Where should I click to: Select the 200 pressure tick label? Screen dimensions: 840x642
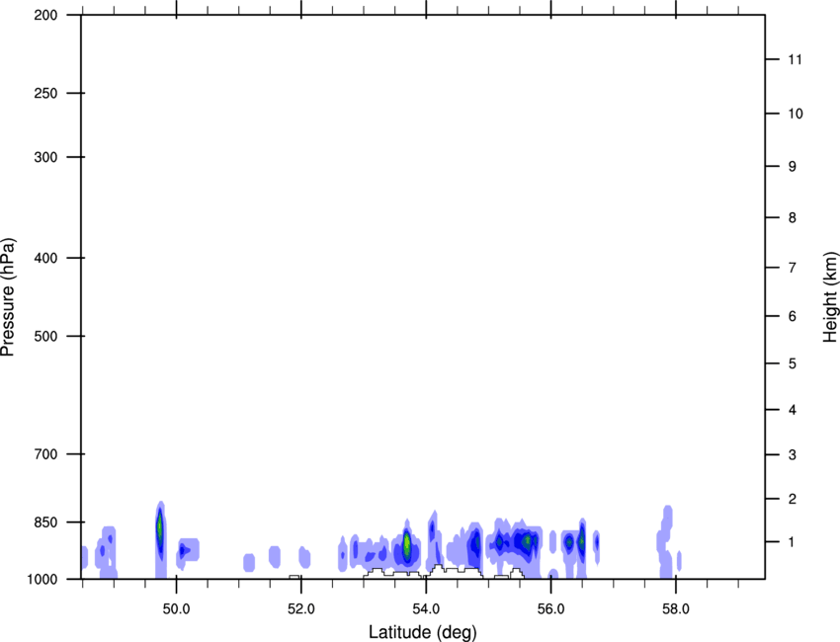pos(45,15)
